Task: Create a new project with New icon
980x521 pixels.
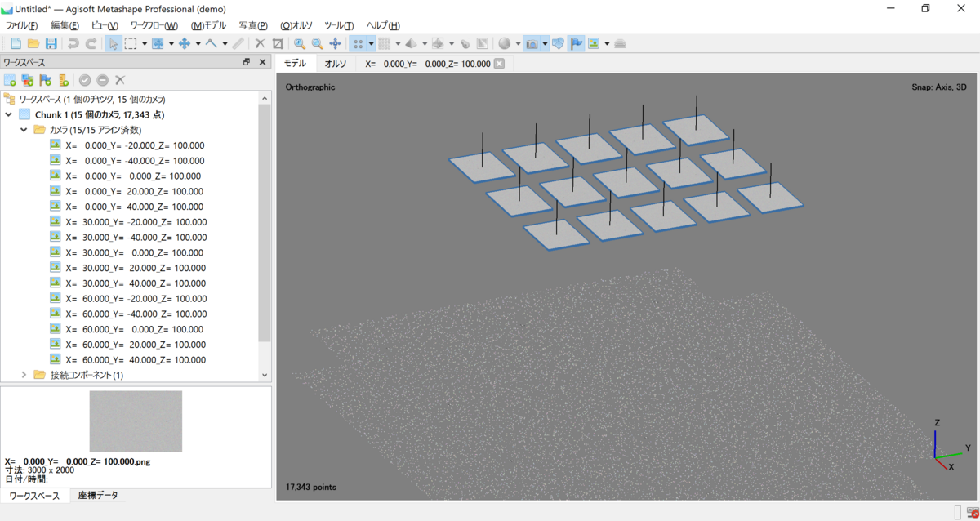Action: pyautogui.click(x=16, y=43)
